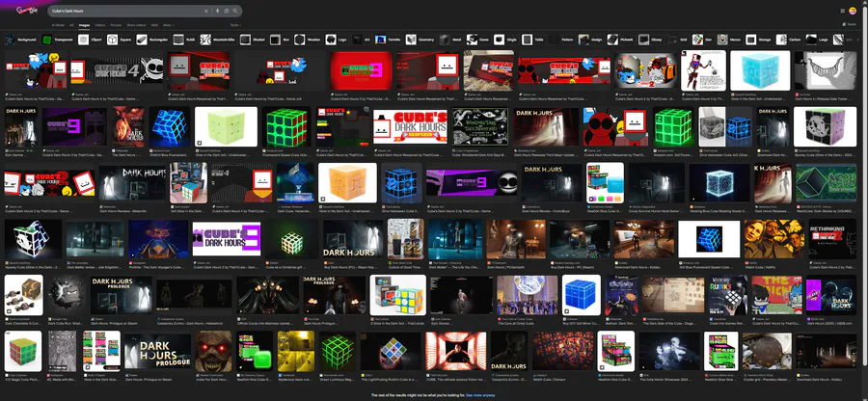Click the "See more anyway" link
This screenshot has height=401, width=868.
[480, 395]
